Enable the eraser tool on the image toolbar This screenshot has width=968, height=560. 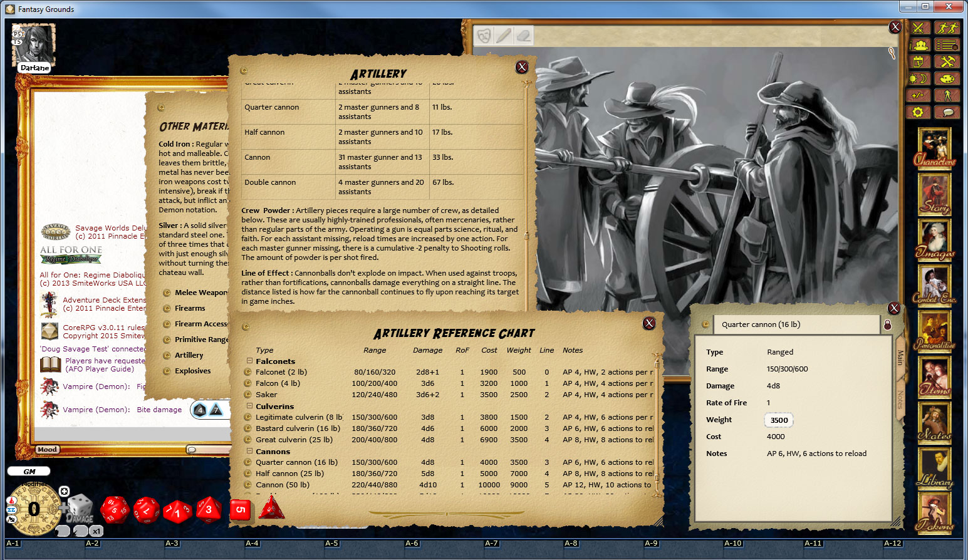pos(524,36)
